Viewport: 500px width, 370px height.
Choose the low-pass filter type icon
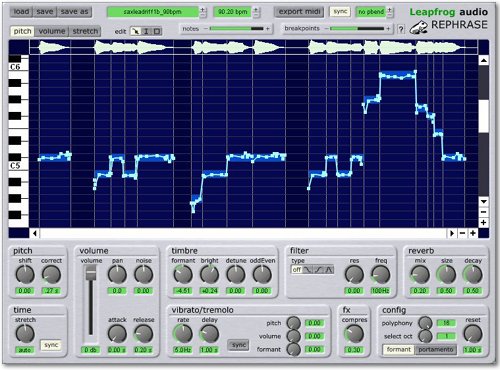pyautogui.click(x=307, y=269)
